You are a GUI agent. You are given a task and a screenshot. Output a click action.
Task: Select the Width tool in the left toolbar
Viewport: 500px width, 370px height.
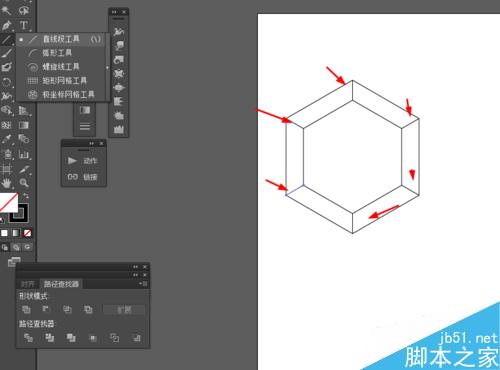coord(6,96)
